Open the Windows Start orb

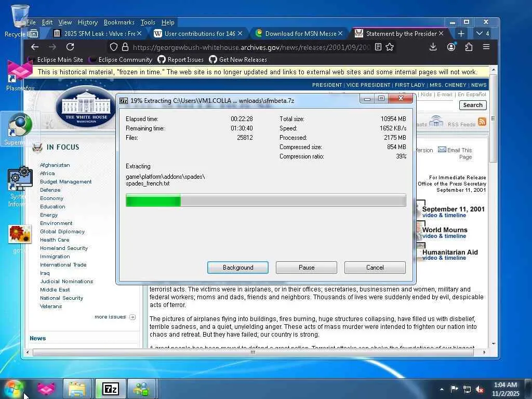14,388
